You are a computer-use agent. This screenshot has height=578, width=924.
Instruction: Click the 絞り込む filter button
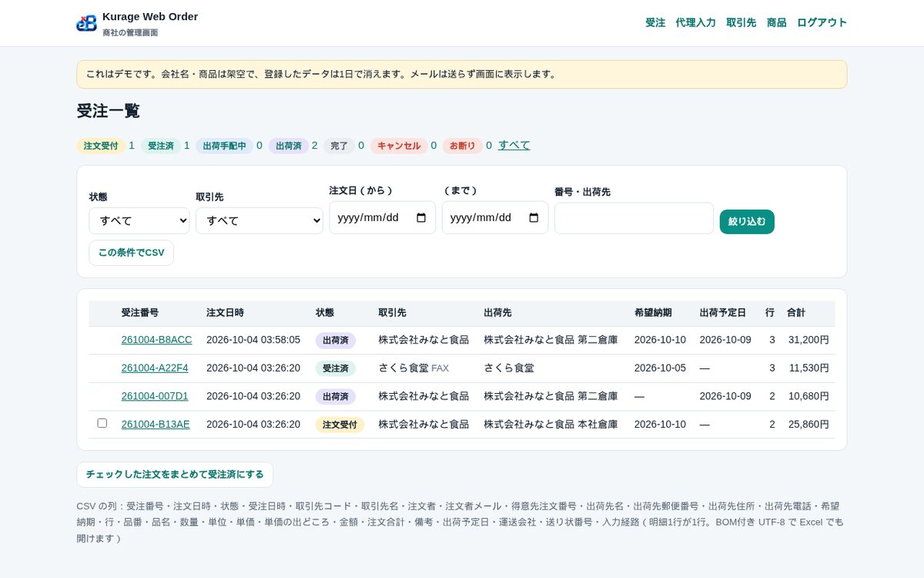tap(747, 221)
